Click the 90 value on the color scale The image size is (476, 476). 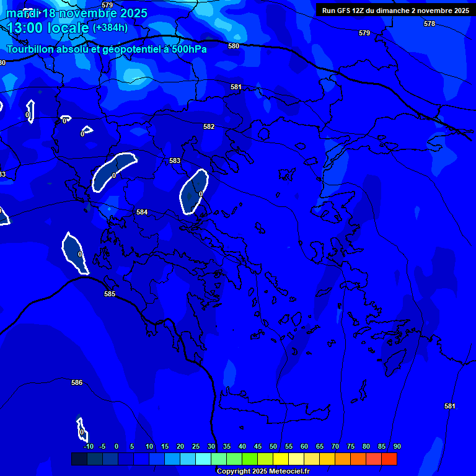click(x=397, y=446)
